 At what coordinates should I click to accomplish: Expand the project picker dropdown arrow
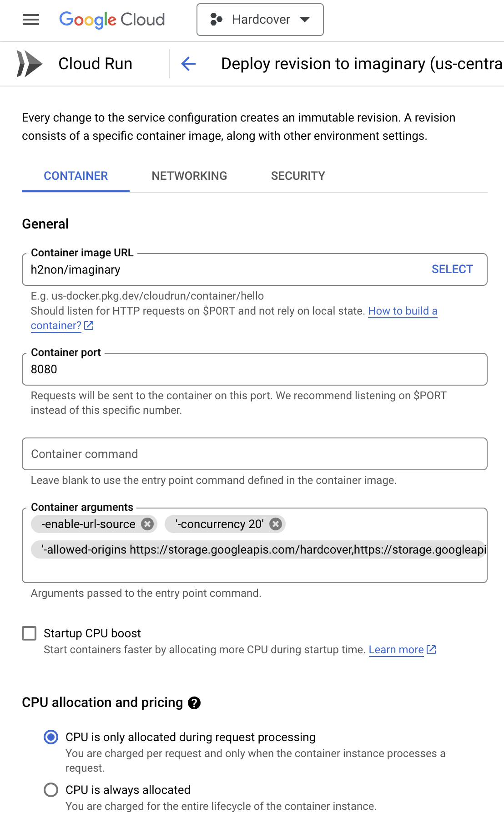pos(305,20)
